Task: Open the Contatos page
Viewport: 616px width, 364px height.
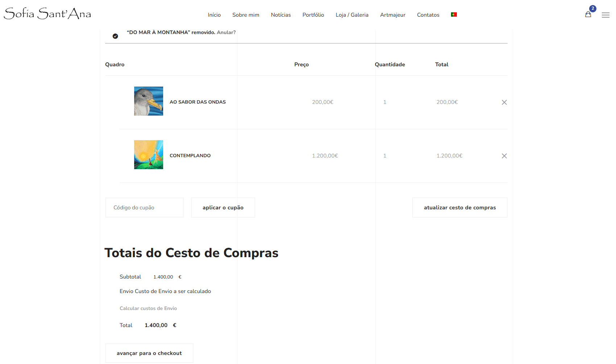Action: point(428,15)
